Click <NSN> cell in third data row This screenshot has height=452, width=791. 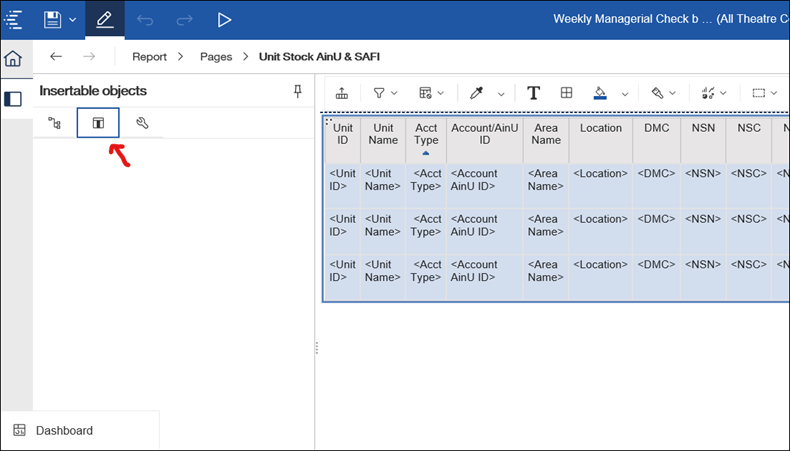pos(703,277)
